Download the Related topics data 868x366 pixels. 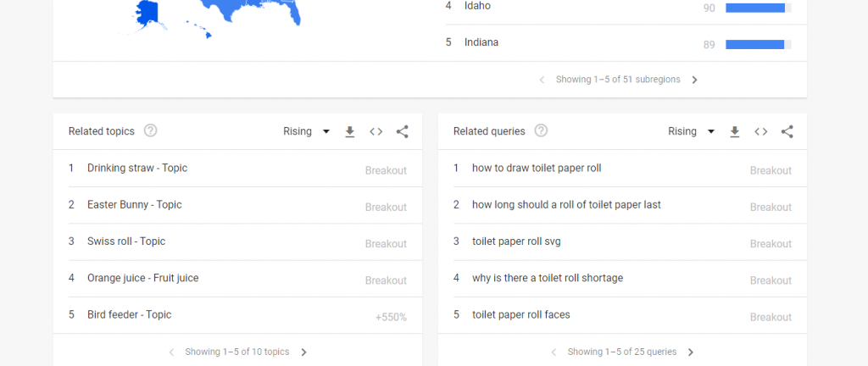click(349, 131)
